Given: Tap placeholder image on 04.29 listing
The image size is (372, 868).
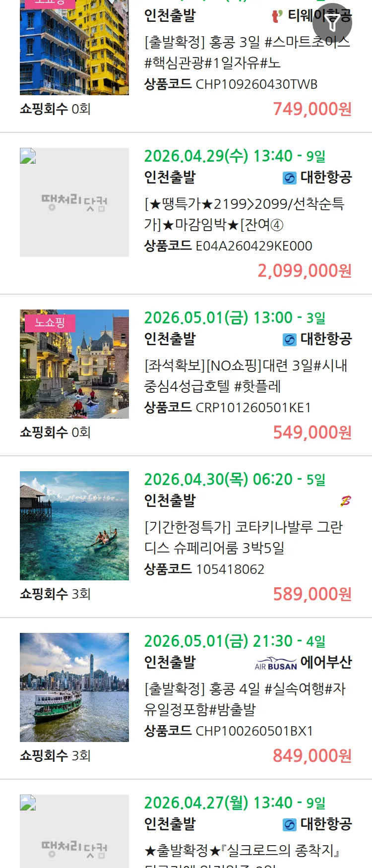Looking at the screenshot, I should [x=74, y=202].
